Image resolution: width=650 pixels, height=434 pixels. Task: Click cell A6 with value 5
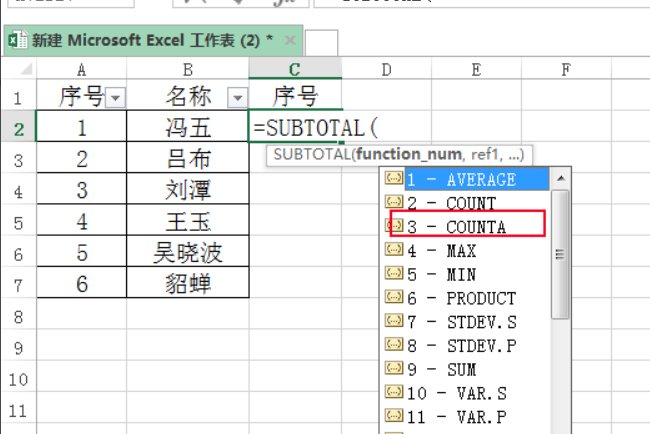81,251
